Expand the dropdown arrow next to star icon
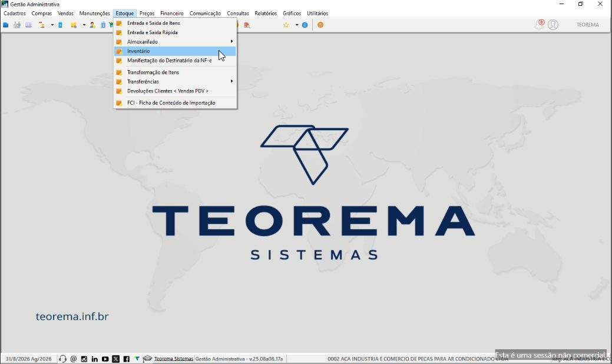 297,25
